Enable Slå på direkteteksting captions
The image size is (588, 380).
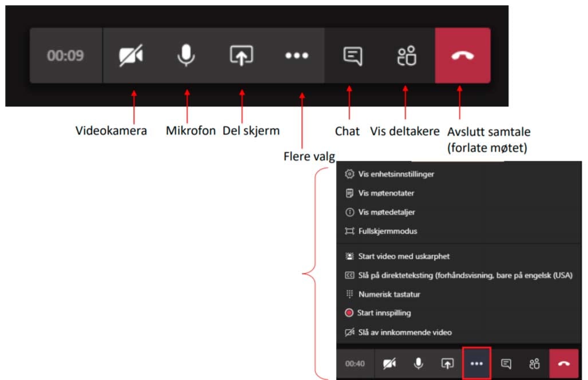pos(465,275)
